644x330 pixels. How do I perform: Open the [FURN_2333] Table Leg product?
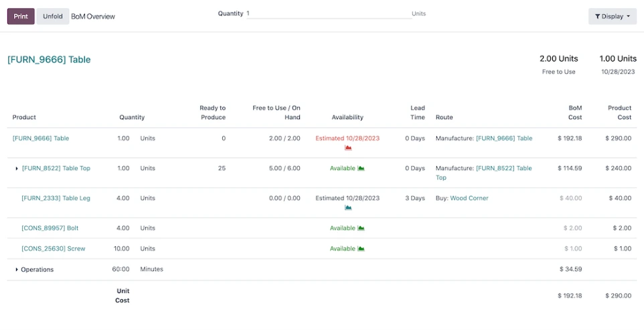click(x=56, y=198)
